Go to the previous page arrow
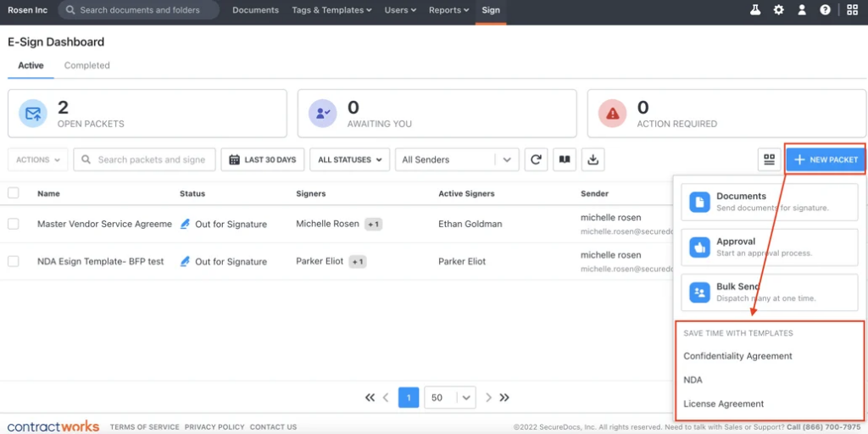 [x=386, y=398]
